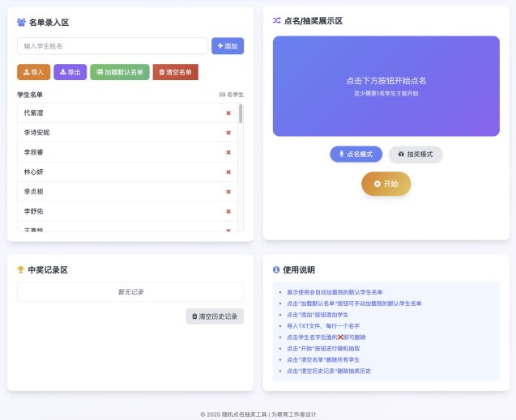Viewport: 516px width, 420px height.
Task: Focus the 输入学生姓名 input field
Action: 113,46
